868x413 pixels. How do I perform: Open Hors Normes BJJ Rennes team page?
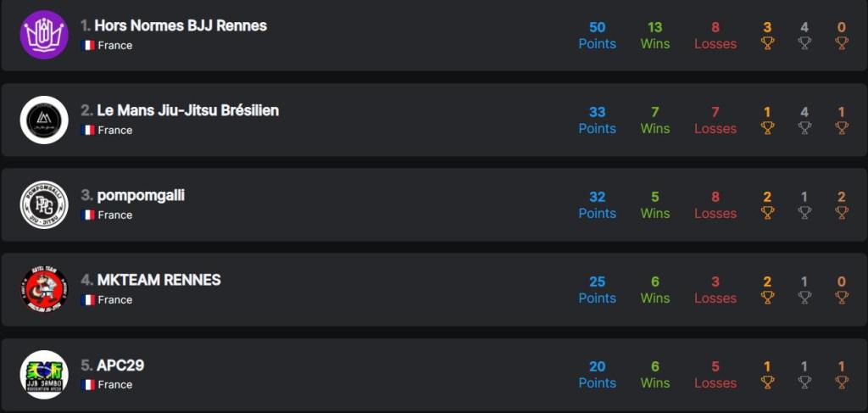coord(181,25)
